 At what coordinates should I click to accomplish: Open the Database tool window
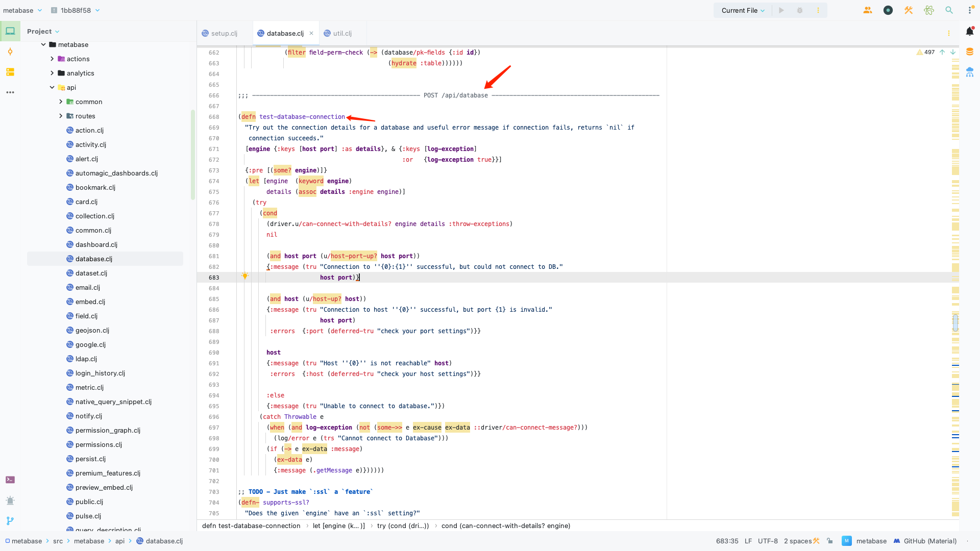[970, 52]
